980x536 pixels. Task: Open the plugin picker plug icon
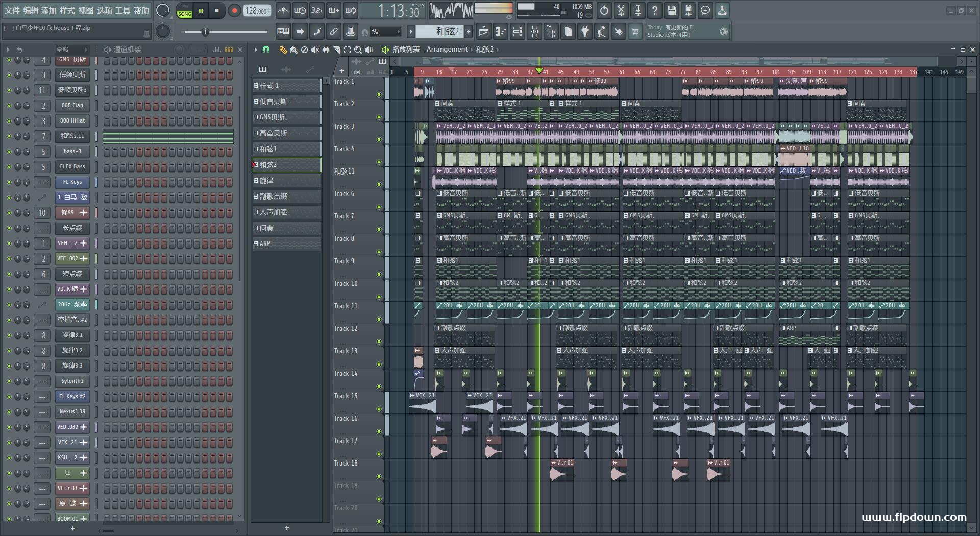pyautogui.click(x=585, y=32)
